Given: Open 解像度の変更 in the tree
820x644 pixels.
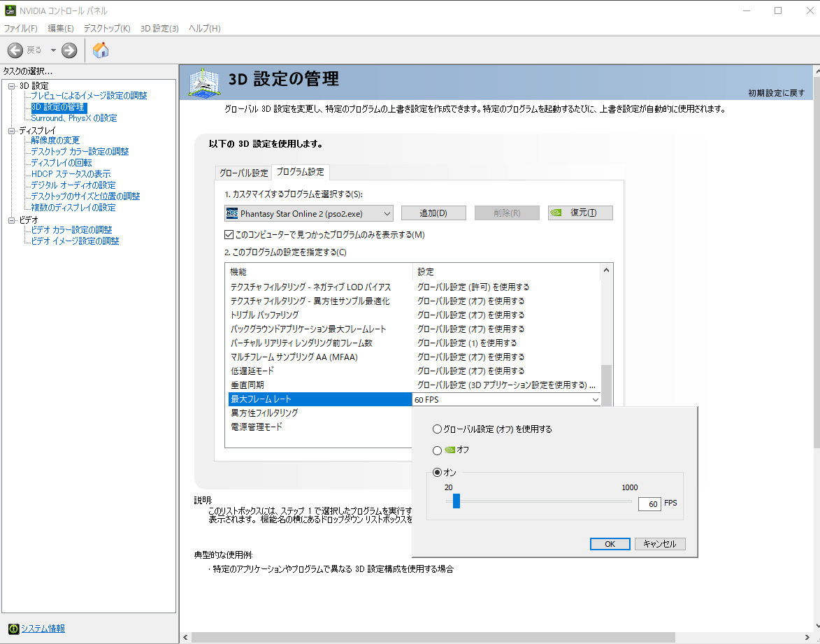Looking at the screenshot, I should point(55,141).
